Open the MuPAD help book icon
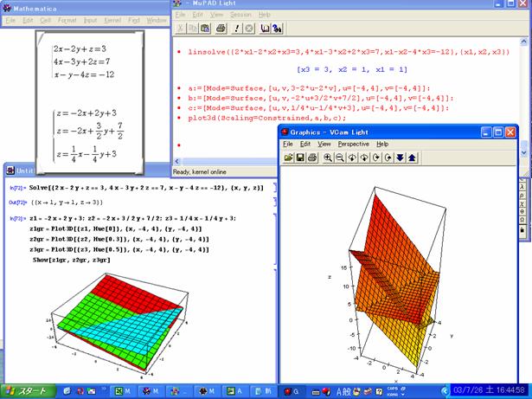 [266, 29]
